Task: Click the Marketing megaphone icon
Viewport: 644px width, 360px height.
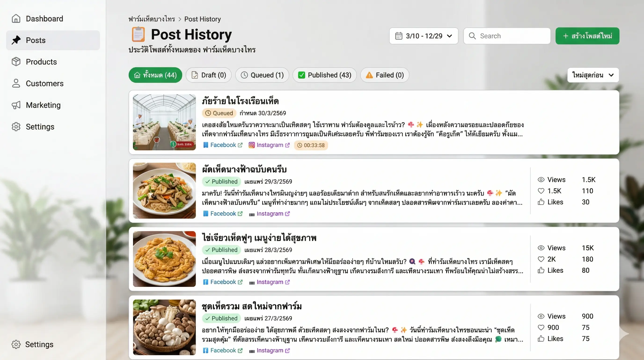Action: [x=16, y=105]
